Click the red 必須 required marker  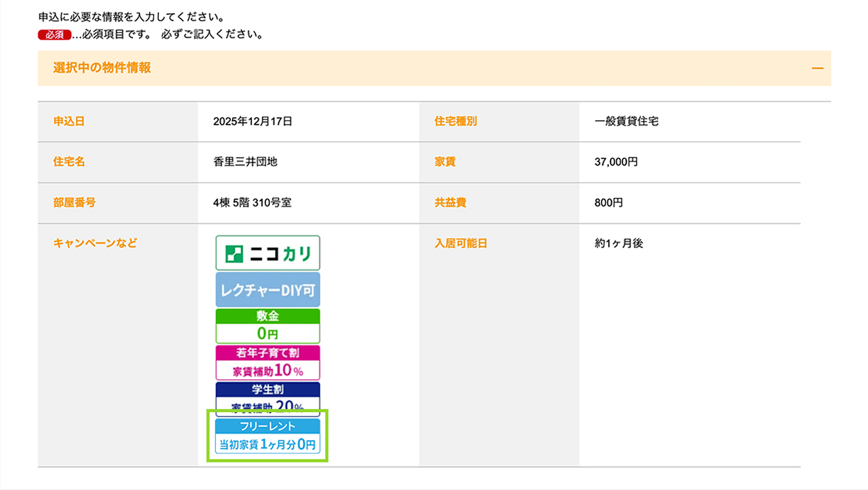(x=53, y=34)
